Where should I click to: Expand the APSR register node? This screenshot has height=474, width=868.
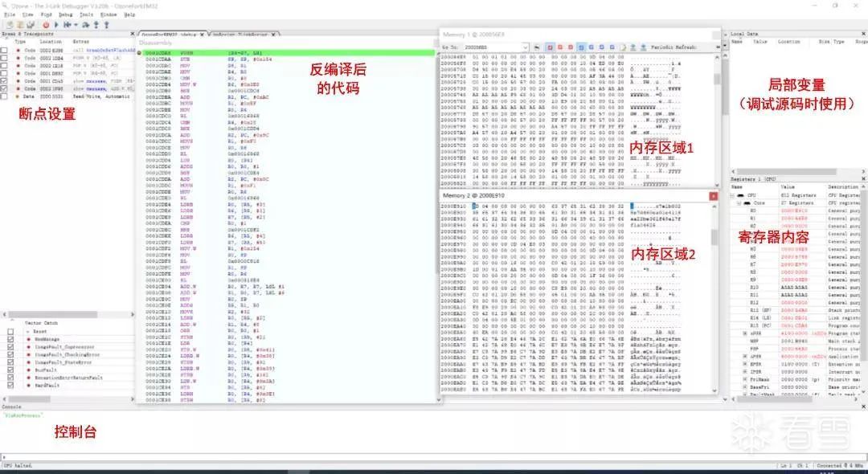[x=745, y=357]
